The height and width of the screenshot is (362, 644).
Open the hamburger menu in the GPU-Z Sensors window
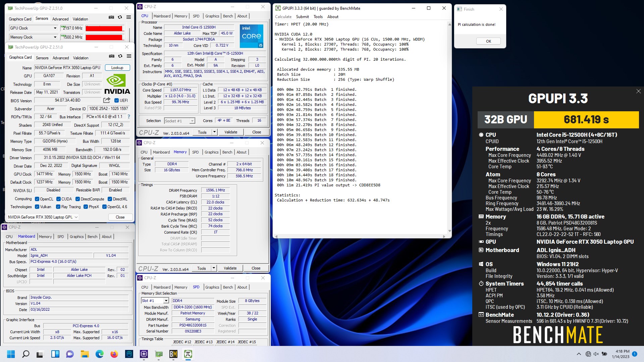click(x=128, y=17)
